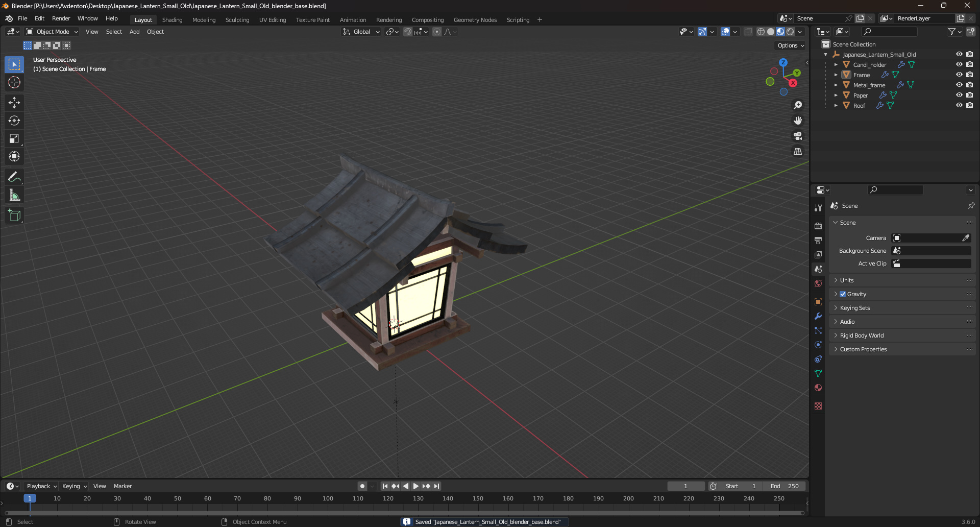Select the Transform tool
980x527 pixels.
14,156
